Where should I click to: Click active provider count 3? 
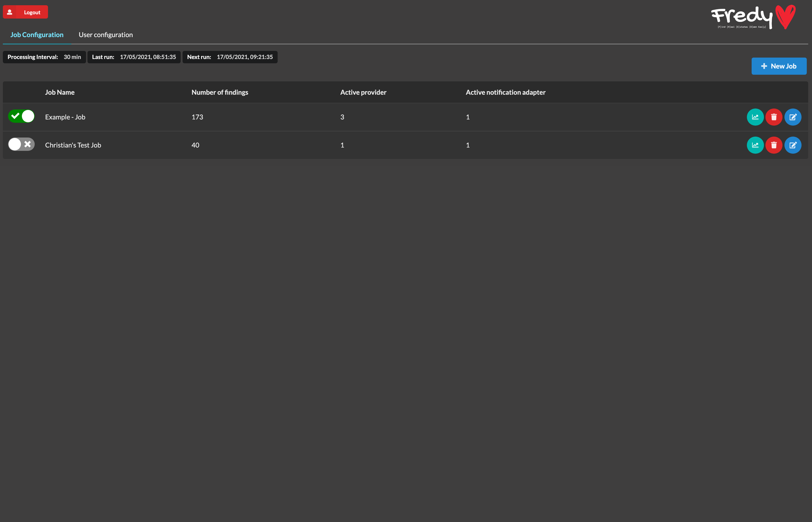pos(342,117)
